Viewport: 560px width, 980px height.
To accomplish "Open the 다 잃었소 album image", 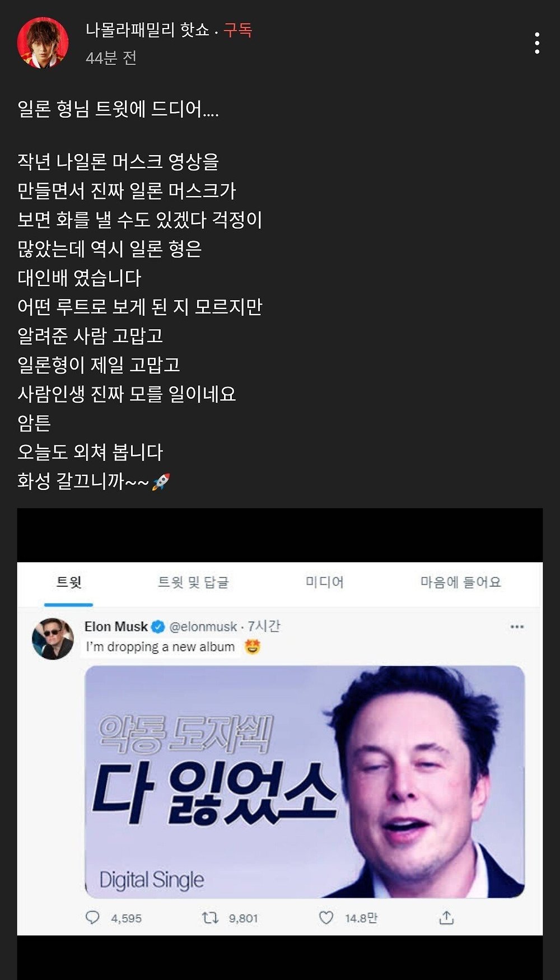I will 305,782.
